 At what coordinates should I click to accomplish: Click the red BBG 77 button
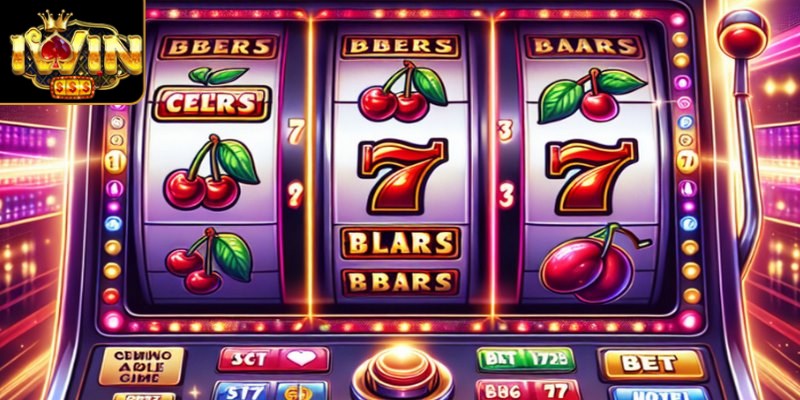528,390
